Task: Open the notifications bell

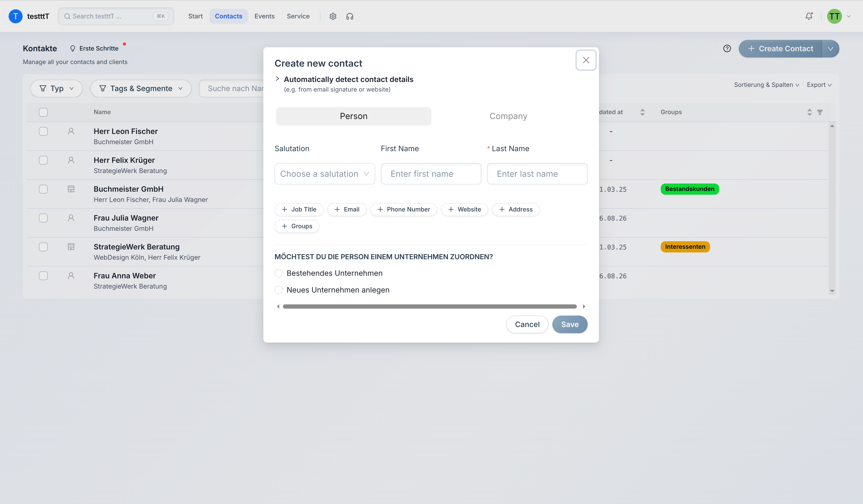Action: point(809,16)
